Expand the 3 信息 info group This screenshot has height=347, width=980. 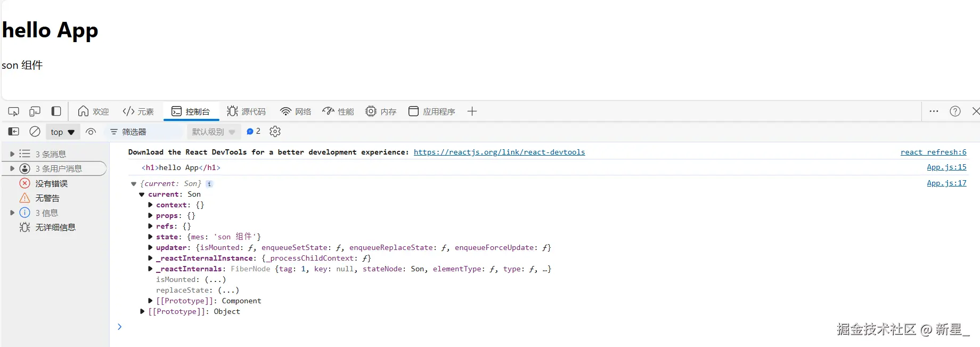click(x=12, y=213)
